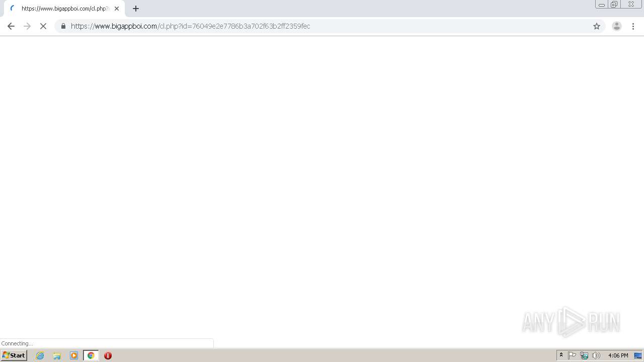Open Windows Media Player from the taskbar
The height and width of the screenshot is (362, 644).
coord(74,355)
